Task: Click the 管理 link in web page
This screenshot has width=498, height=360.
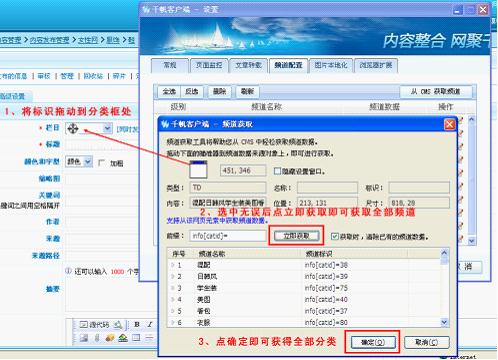Action: (x=67, y=76)
